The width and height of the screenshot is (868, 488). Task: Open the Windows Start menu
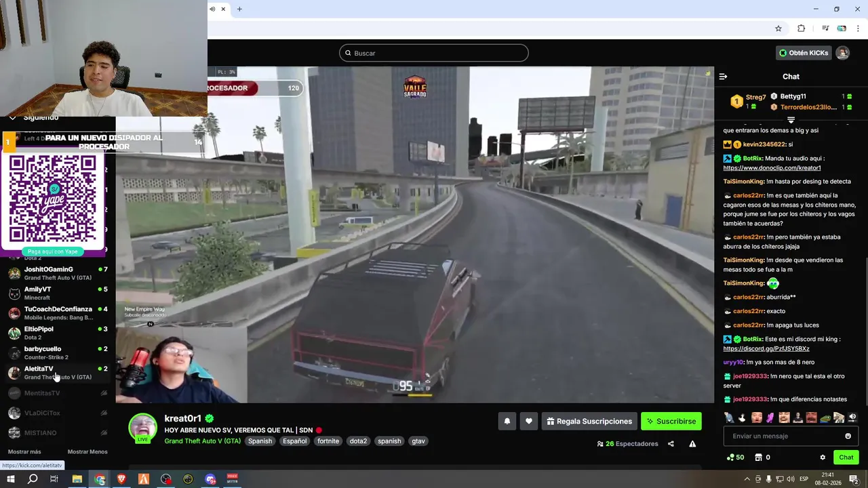tap(11, 479)
